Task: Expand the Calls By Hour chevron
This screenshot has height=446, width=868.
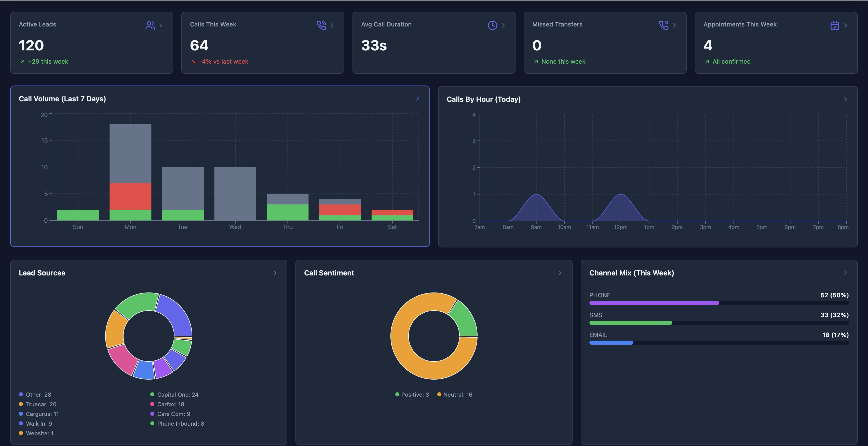Action: coord(846,99)
